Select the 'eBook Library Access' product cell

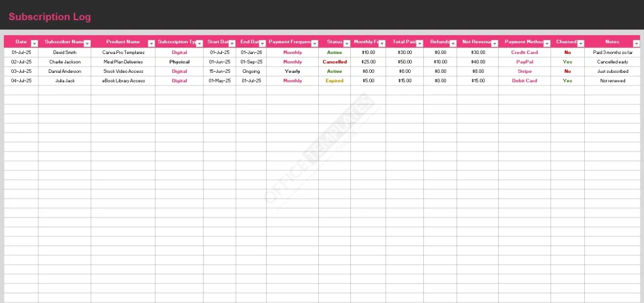coord(123,81)
